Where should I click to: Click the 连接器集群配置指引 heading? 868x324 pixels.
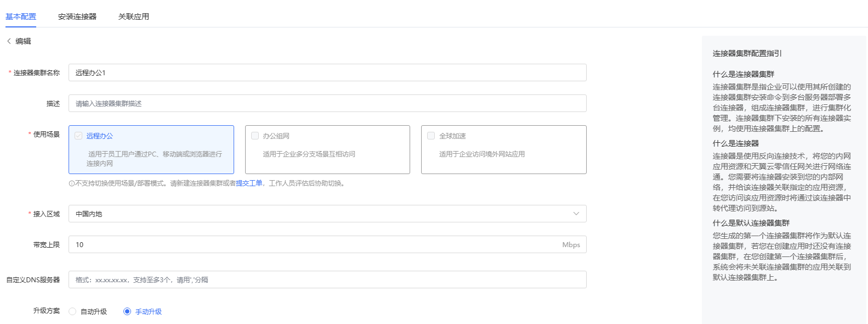[747, 53]
